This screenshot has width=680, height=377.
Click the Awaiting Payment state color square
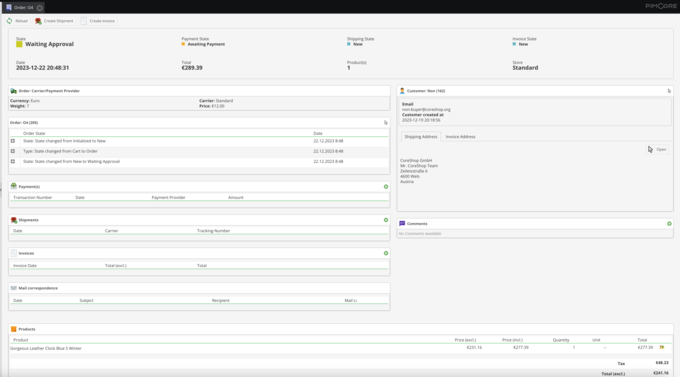183,44
